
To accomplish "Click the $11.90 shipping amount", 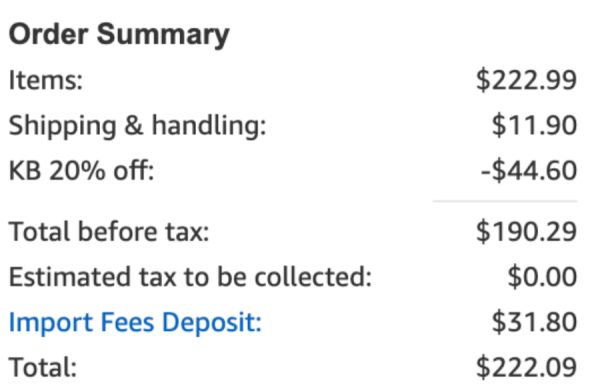I will click(x=534, y=125).
